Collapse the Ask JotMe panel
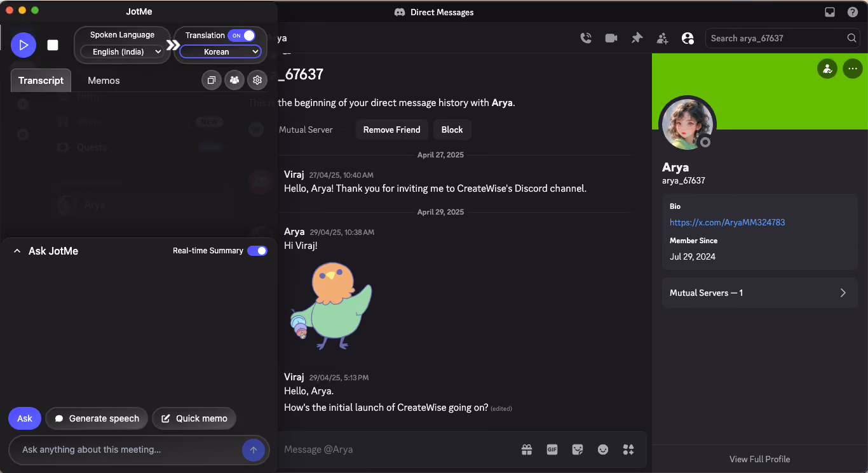Viewport: 868px width, 473px height. coord(17,251)
